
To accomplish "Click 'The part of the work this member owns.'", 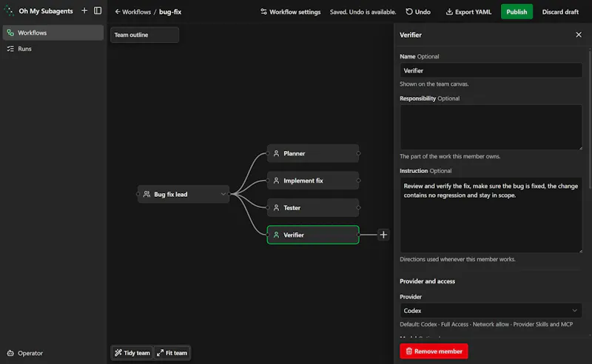I will pyautogui.click(x=450, y=156).
